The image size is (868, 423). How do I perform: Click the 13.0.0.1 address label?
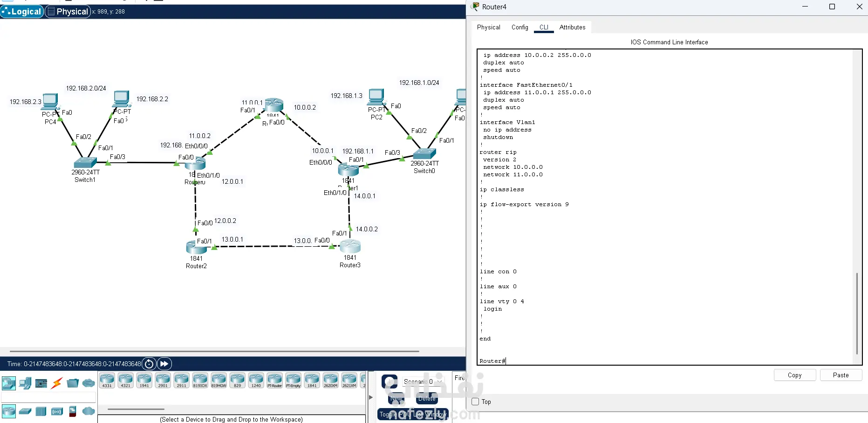[x=232, y=239]
